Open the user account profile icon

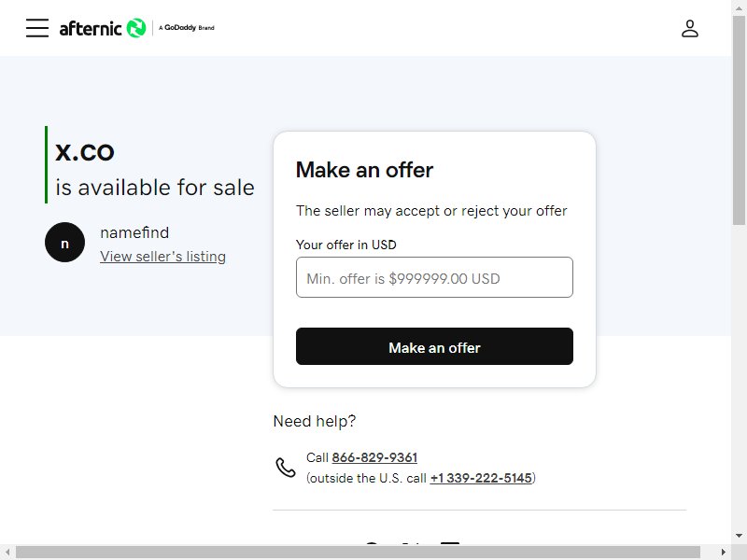point(689,29)
